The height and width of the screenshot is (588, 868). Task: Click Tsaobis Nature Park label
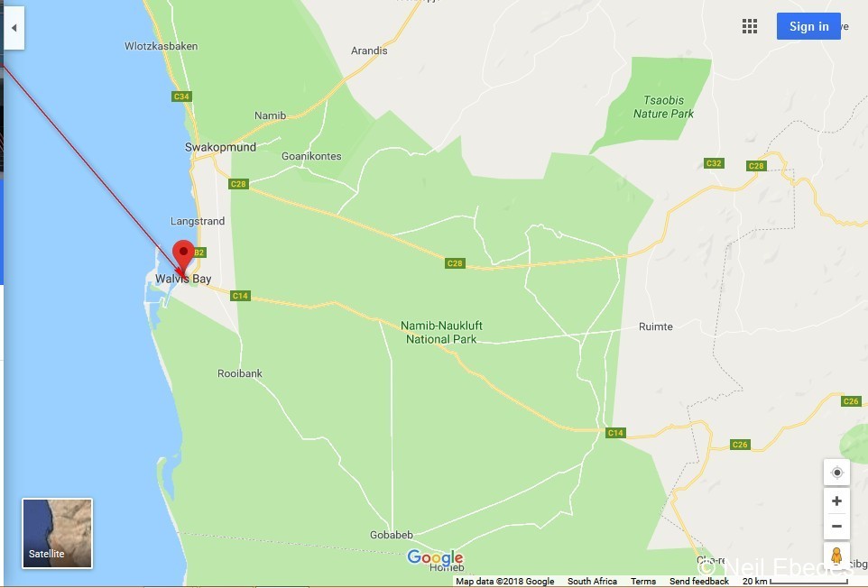point(663,106)
